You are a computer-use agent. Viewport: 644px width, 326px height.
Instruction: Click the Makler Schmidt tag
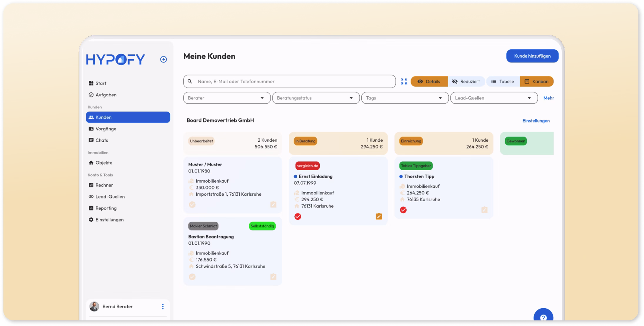[203, 226]
